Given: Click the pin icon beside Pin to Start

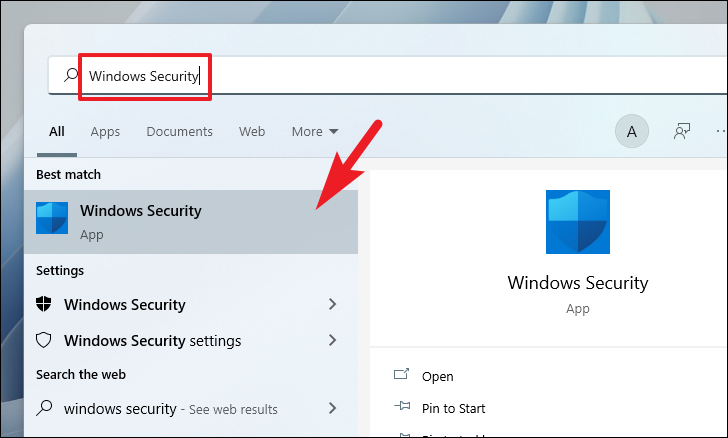Looking at the screenshot, I should [x=402, y=406].
